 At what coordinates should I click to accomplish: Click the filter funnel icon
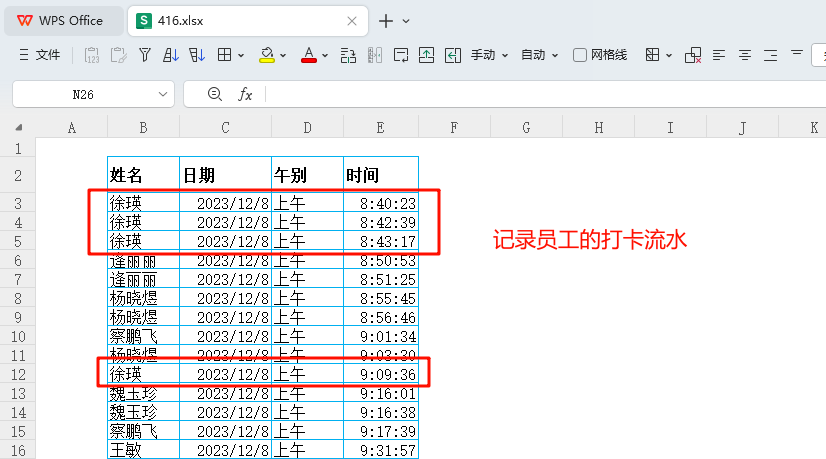pos(145,55)
